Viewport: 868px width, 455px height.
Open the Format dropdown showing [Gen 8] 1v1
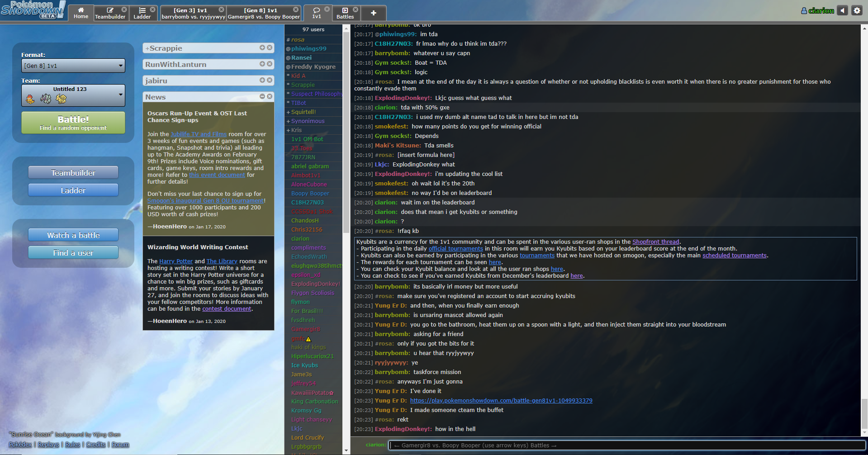pyautogui.click(x=73, y=66)
